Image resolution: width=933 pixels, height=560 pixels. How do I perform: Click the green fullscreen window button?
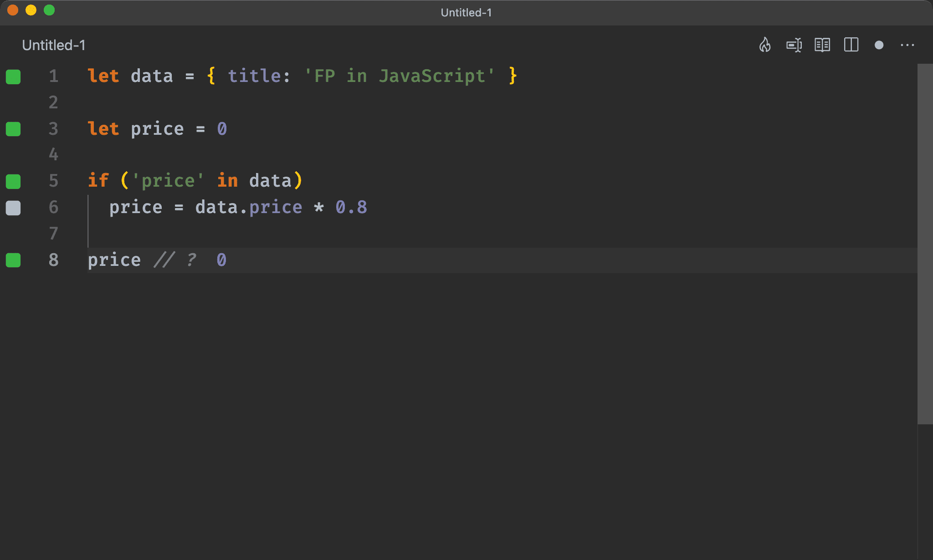[x=49, y=10]
